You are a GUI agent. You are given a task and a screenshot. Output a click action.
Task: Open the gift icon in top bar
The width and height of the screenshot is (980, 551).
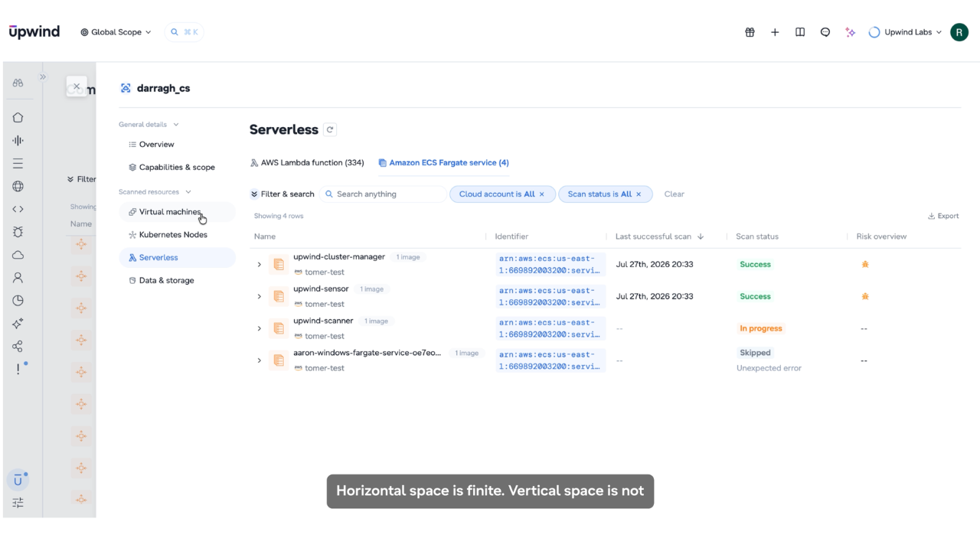coord(750,32)
